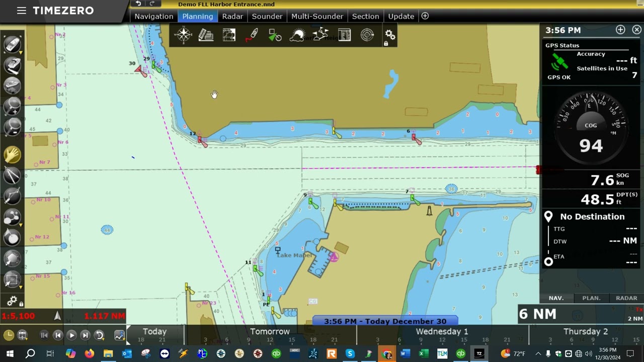This screenshot has width=644, height=362.
Task: Open the calendar date picker dropdown
Action: [23, 335]
